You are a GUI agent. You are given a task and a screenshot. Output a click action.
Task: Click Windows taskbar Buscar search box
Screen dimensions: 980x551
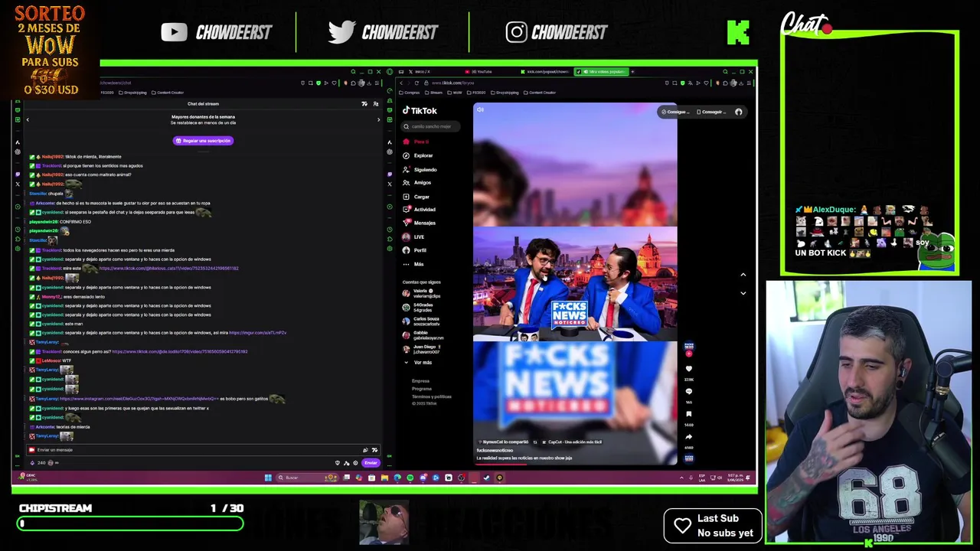point(306,478)
